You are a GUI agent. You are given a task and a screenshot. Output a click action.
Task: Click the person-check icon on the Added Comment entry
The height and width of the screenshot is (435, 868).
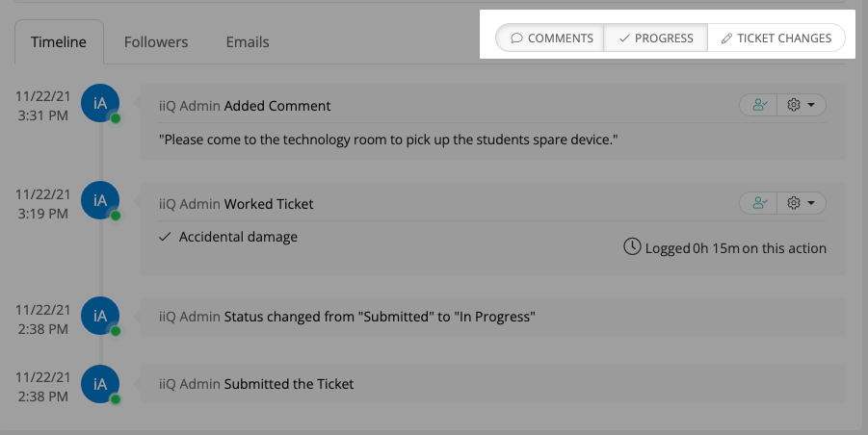(760, 105)
